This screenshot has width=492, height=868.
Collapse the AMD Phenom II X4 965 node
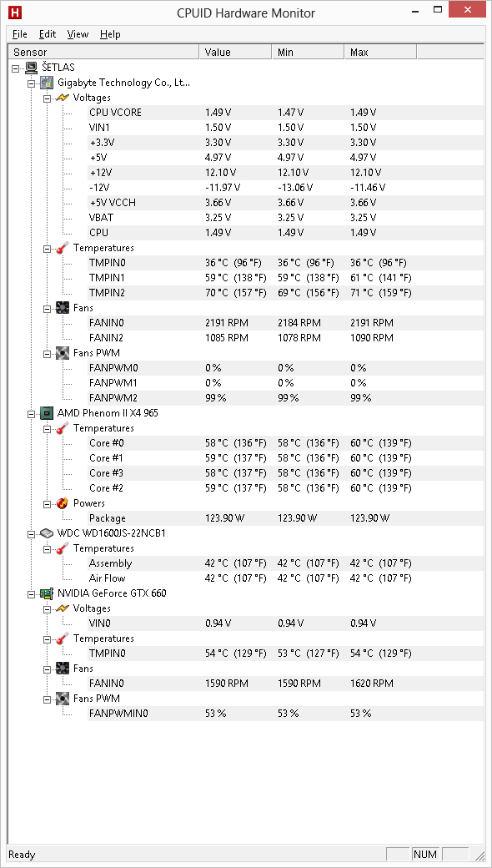click(32, 413)
